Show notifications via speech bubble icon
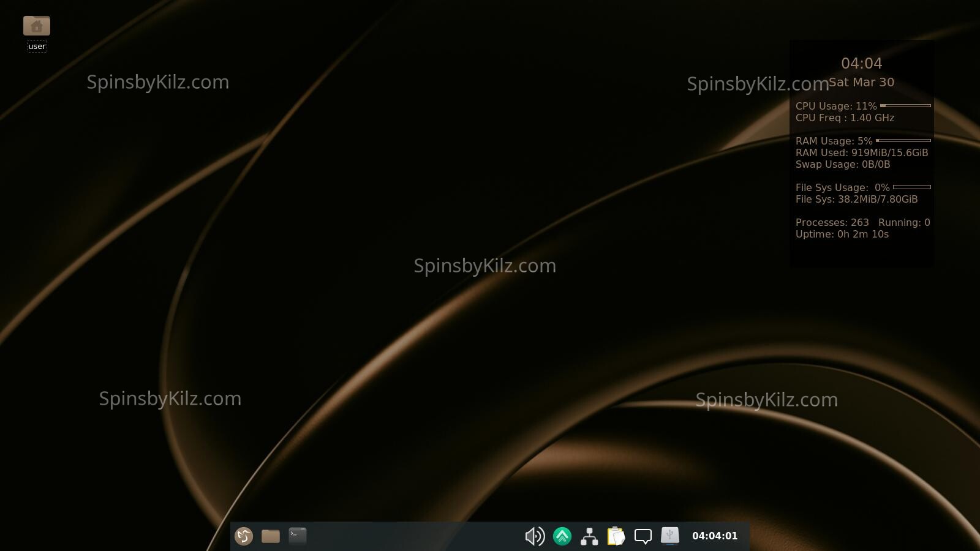This screenshot has width=980, height=551. point(643,536)
